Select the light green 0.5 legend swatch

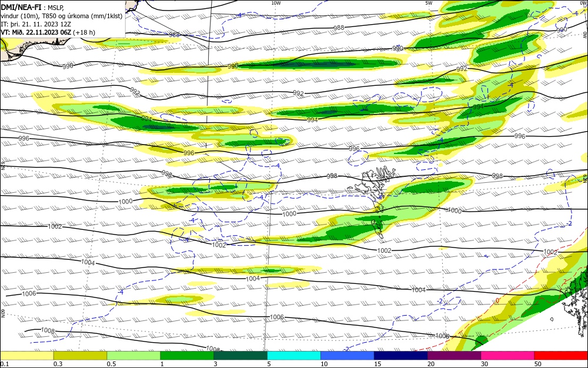click(133, 356)
